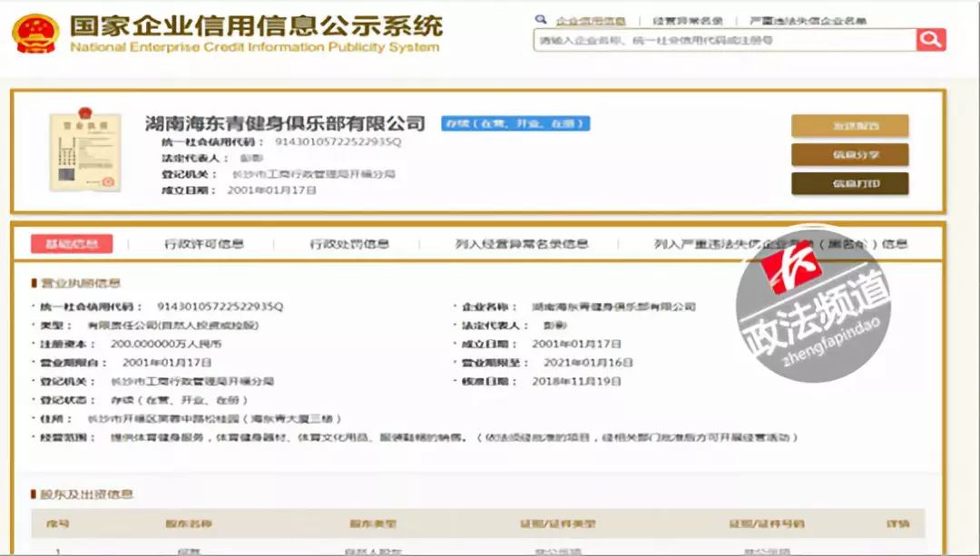This screenshot has height=556, width=980.
Task: Click the header 成立日期 2001年01月17日 line
Action: 240,190
